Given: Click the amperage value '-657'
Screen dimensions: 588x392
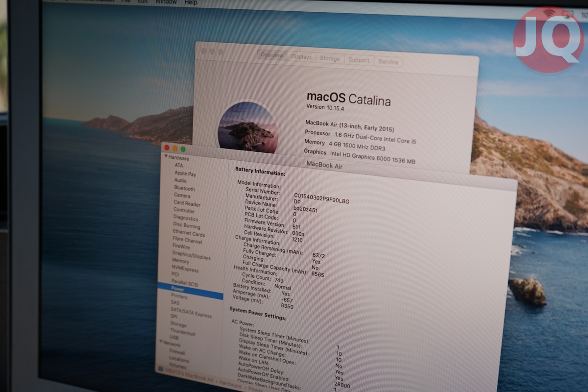Looking at the screenshot, I should (287, 300).
